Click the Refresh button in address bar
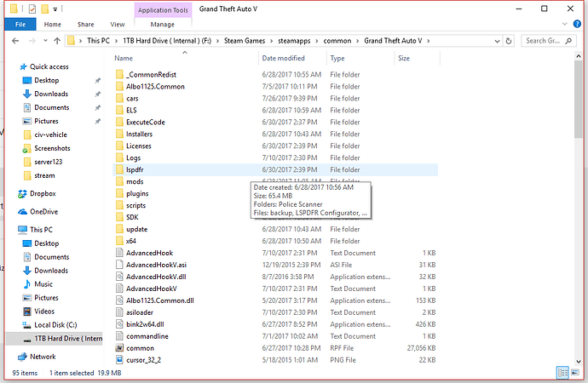 (509, 41)
